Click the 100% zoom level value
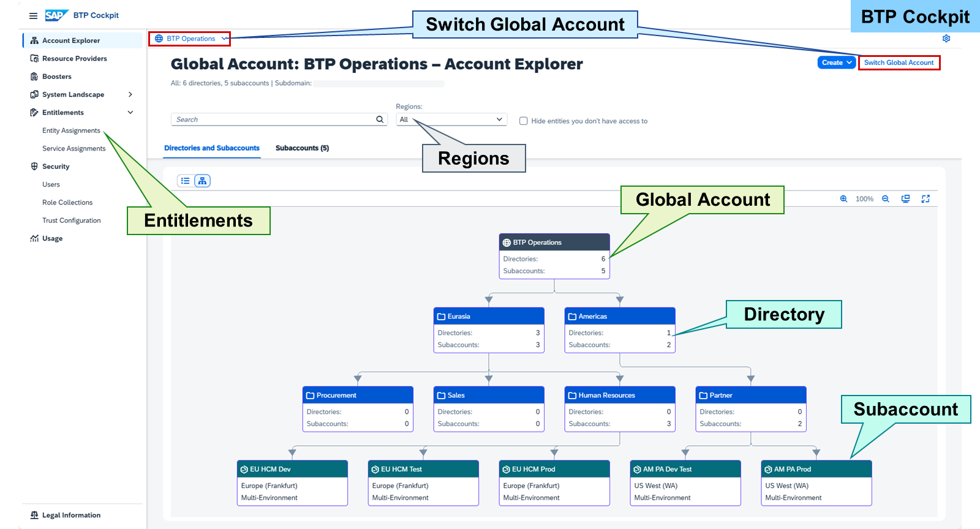Image resolution: width=980 pixels, height=529 pixels. tap(864, 199)
